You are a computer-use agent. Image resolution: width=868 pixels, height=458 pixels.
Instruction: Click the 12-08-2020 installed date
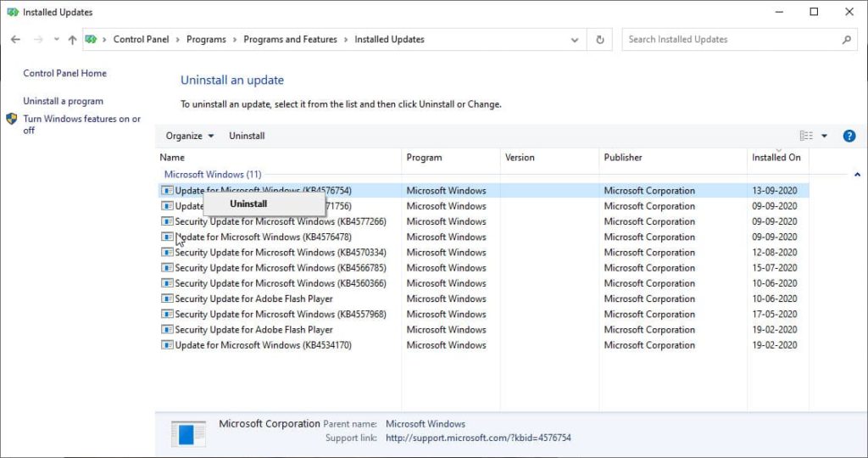(775, 253)
